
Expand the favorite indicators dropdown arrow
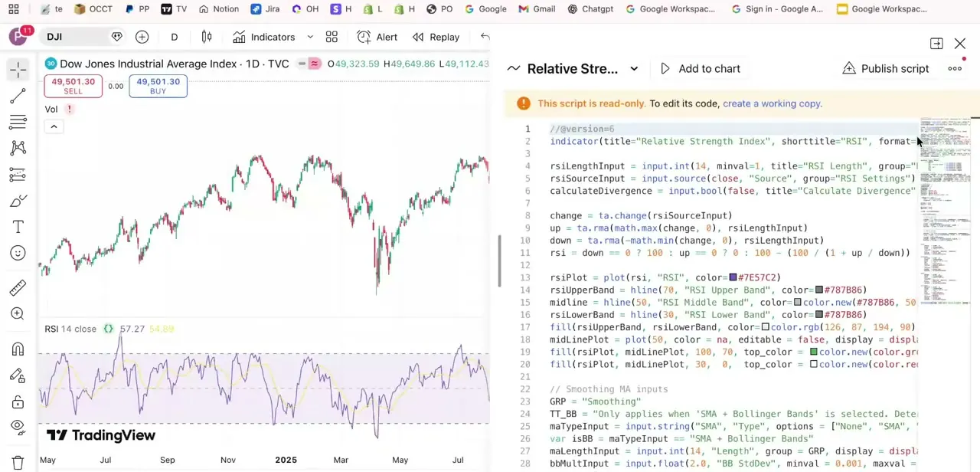tap(310, 37)
